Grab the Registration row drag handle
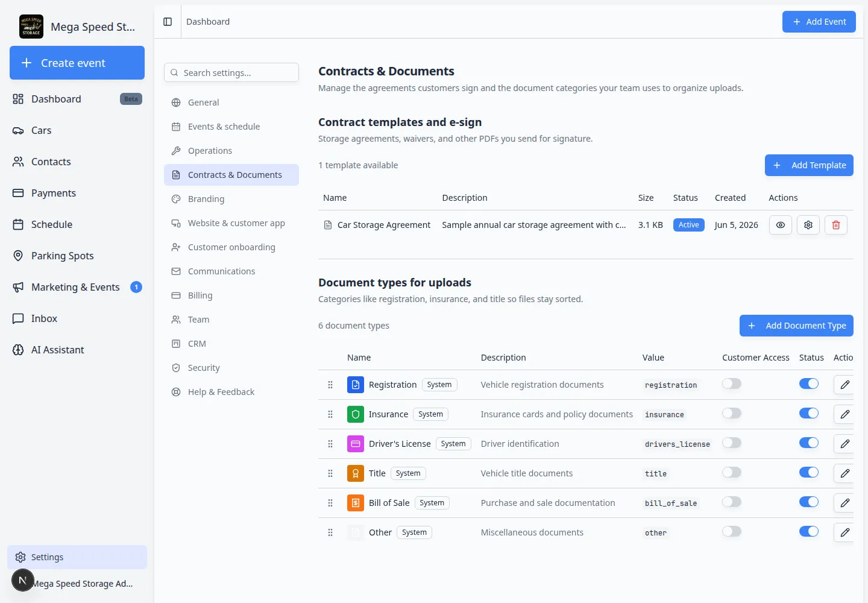This screenshot has width=868, height=603. (330, 385)
